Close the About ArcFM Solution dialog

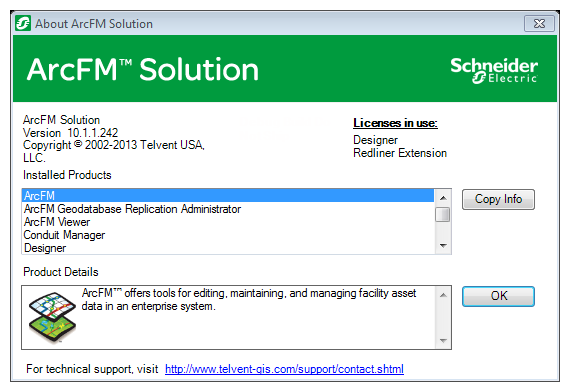click(539, 24)
